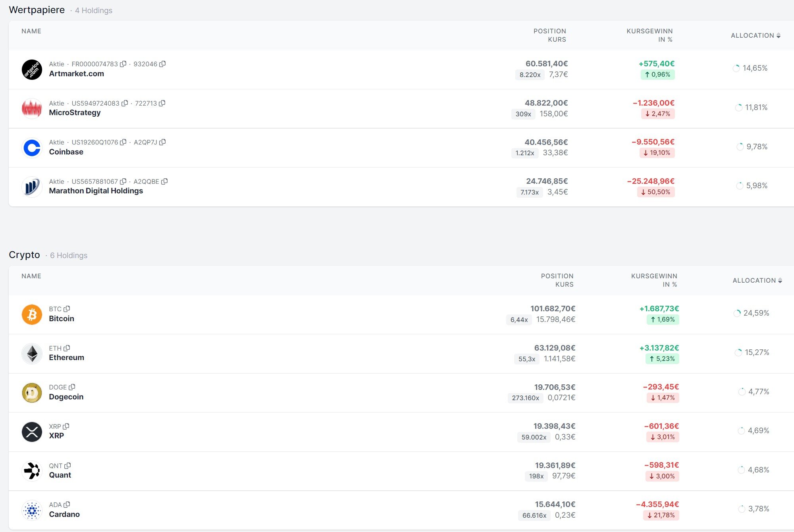Viewport: 794px width, 532px height.
Task: Copy the ADA ticker symbol
Action: pos(67,505)
